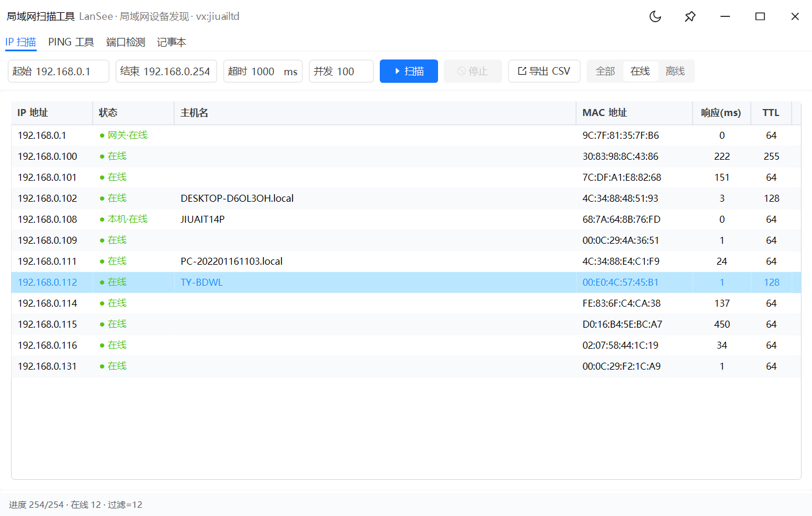
Task: Select the 在线 online filter
Action: 640,71
